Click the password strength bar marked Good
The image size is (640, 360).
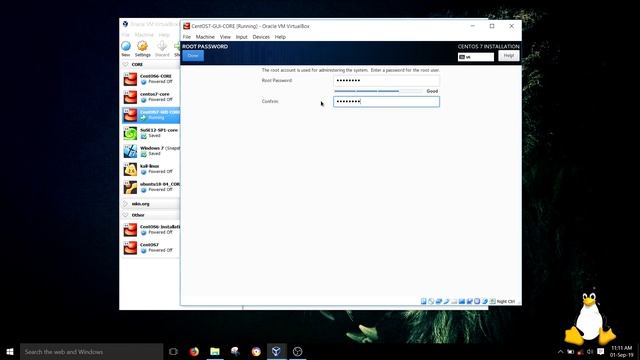click(378, 91)
